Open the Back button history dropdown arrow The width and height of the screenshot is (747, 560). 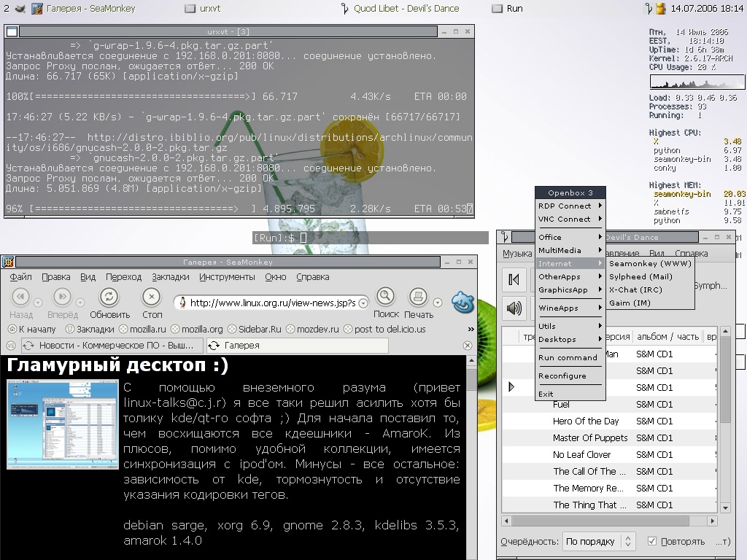(x=39, y=303)
